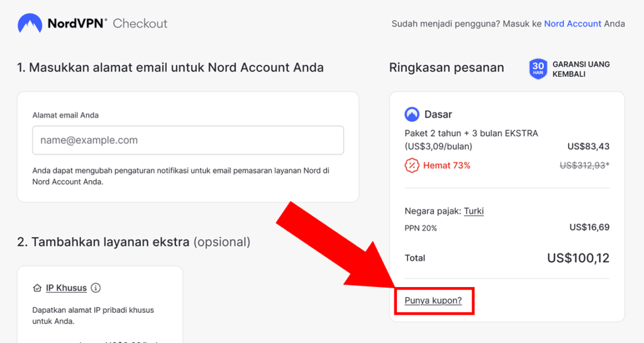Change tax country via Turki link

pos(474,211)
